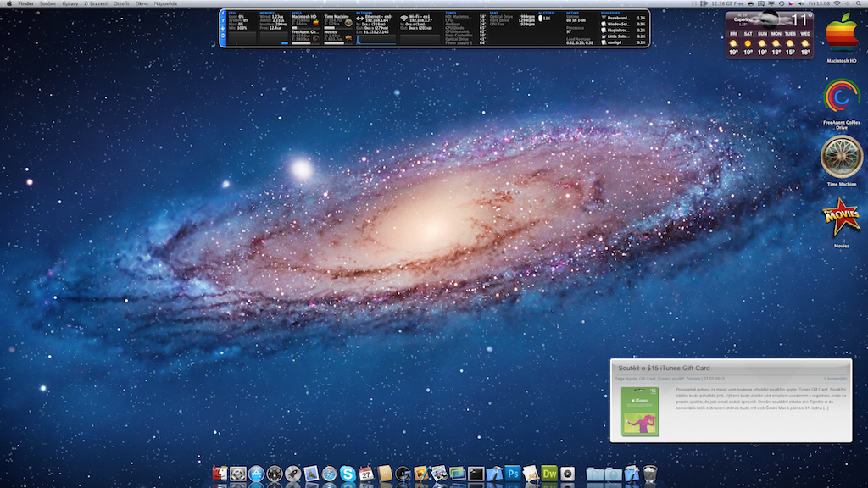This screenshot has height=488, width=868.
Task: Open Dreamweaver in the dock
Action: pos(549,474)
